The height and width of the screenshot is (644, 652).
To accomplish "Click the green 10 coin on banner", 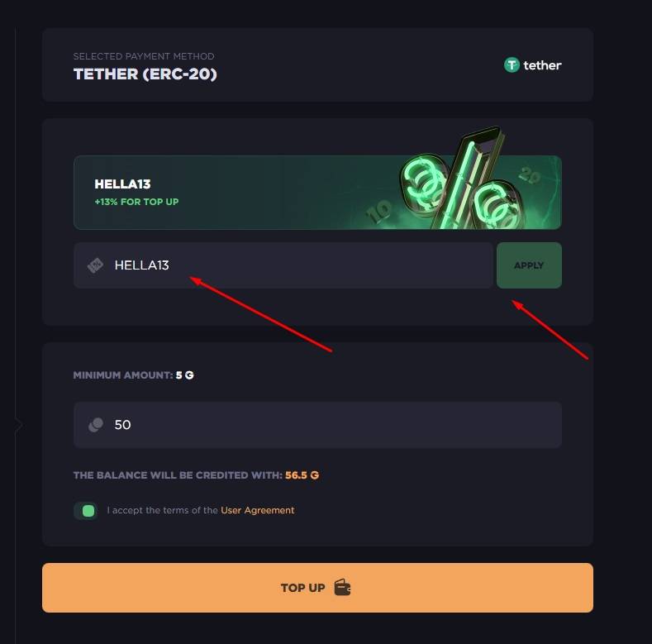I will click(379, 212).
